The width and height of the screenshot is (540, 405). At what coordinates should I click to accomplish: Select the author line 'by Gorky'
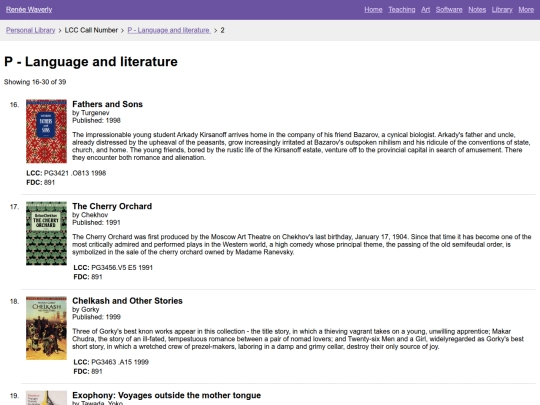coord(85,310)
